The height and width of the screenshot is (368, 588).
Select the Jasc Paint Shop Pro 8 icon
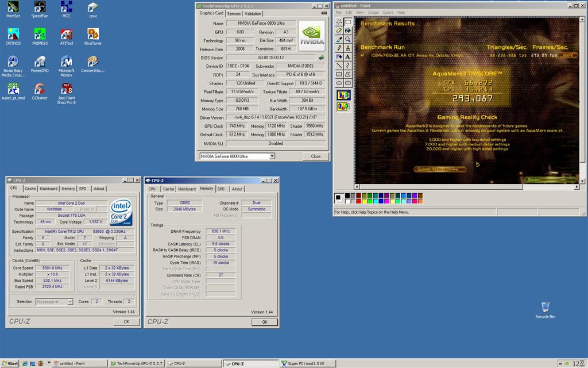[67, 94]
